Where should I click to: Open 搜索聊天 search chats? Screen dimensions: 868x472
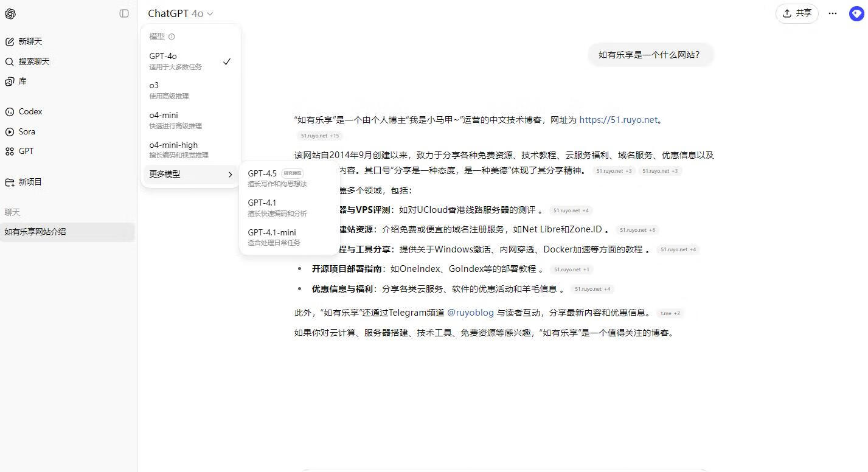[33, 61]
